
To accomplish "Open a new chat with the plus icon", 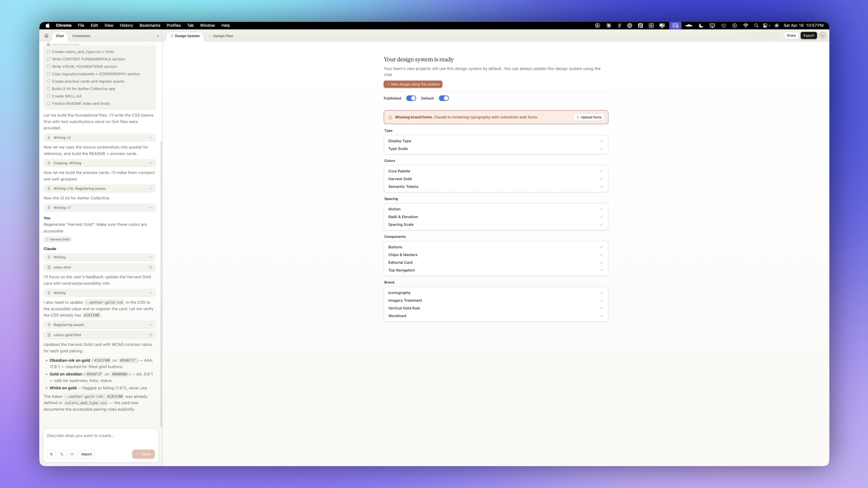I will coord(158,36).
